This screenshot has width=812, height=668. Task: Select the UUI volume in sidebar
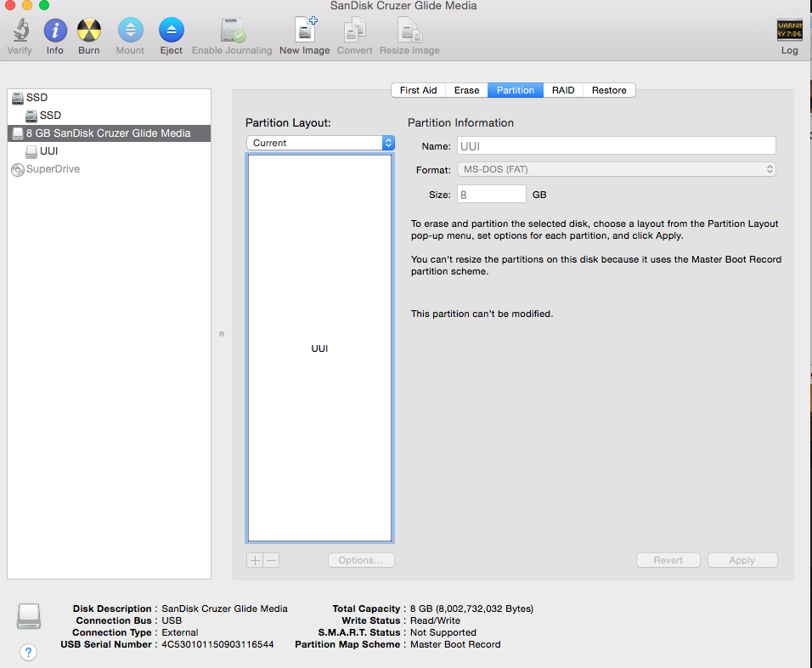(109, 150)
